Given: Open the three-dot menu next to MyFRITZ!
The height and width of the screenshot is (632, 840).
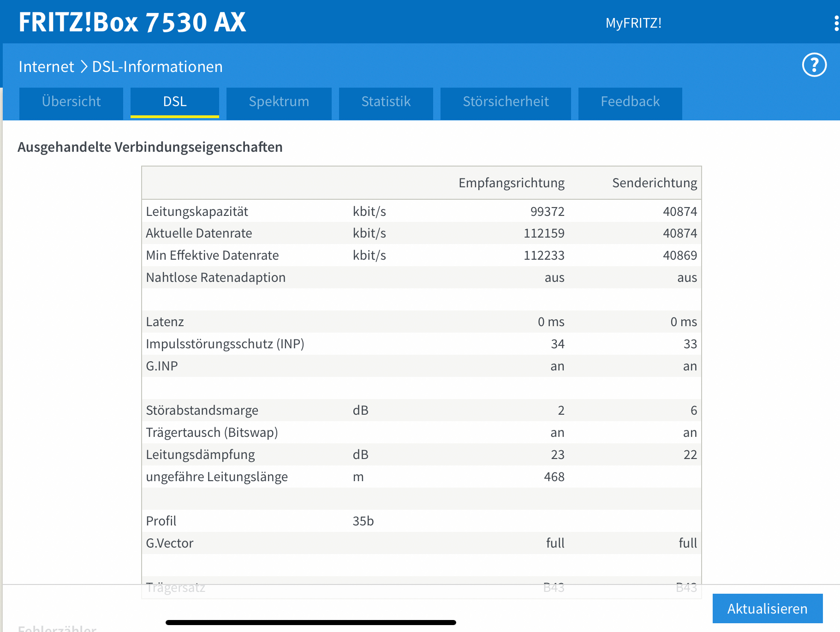Looking at the screenshot, I should pyautogui.click(x=836, y=23).
